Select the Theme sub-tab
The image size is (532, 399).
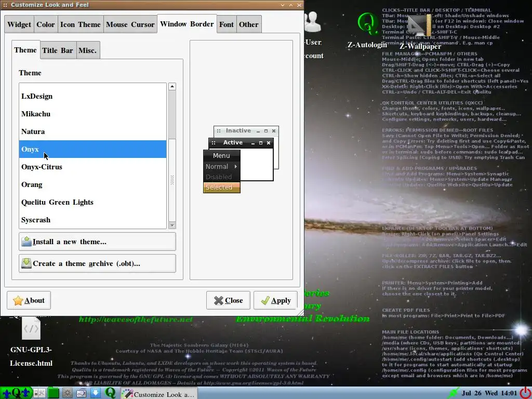[x=25, y=50]
